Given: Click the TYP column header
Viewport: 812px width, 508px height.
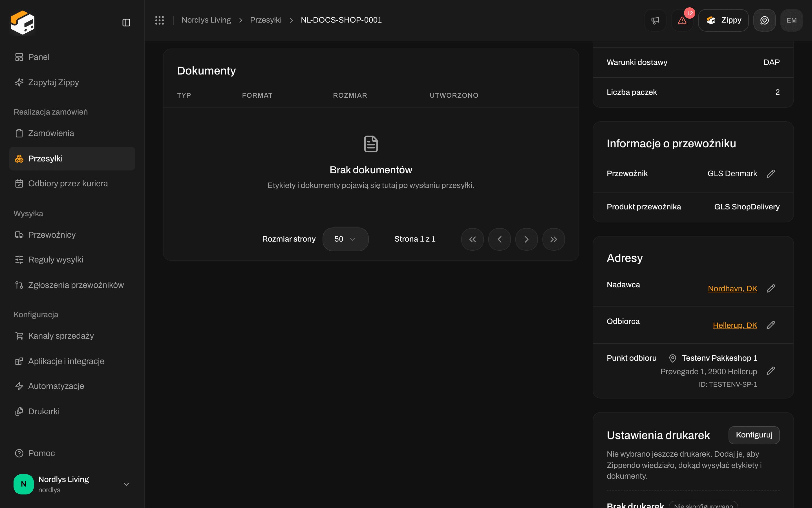Looking at the screenshot, I should pos(184,95).
